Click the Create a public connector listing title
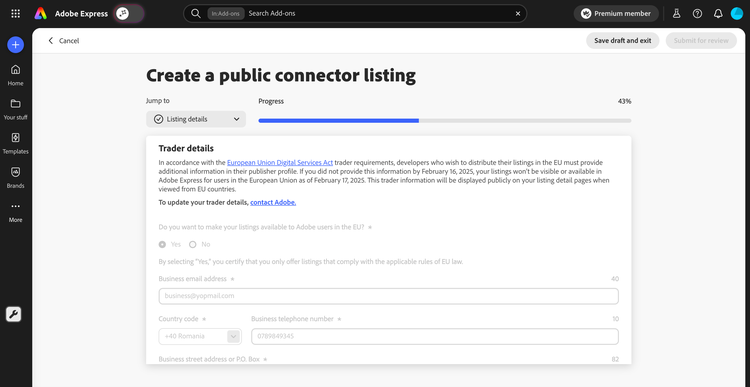 [281, 76]
